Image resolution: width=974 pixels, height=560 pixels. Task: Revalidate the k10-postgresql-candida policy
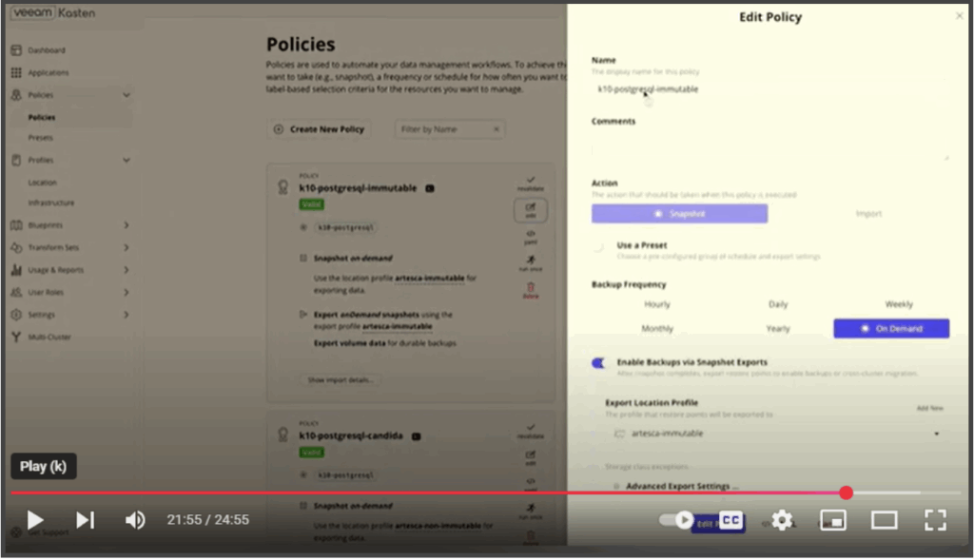531,431
